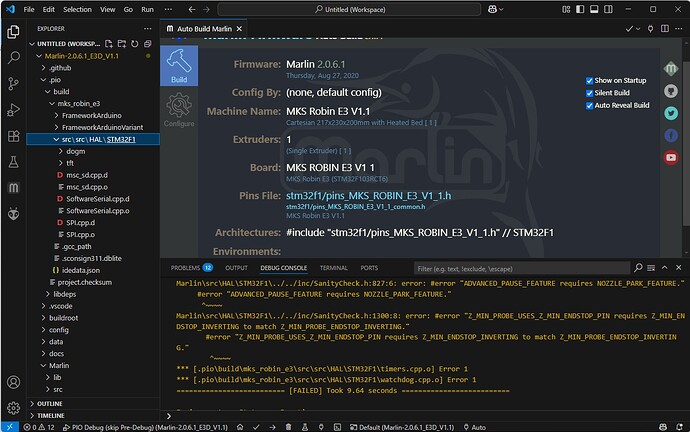This screenshot has width=690, height=432.
Task: Switch to the PROBLEMS tab
Action: 191,267
